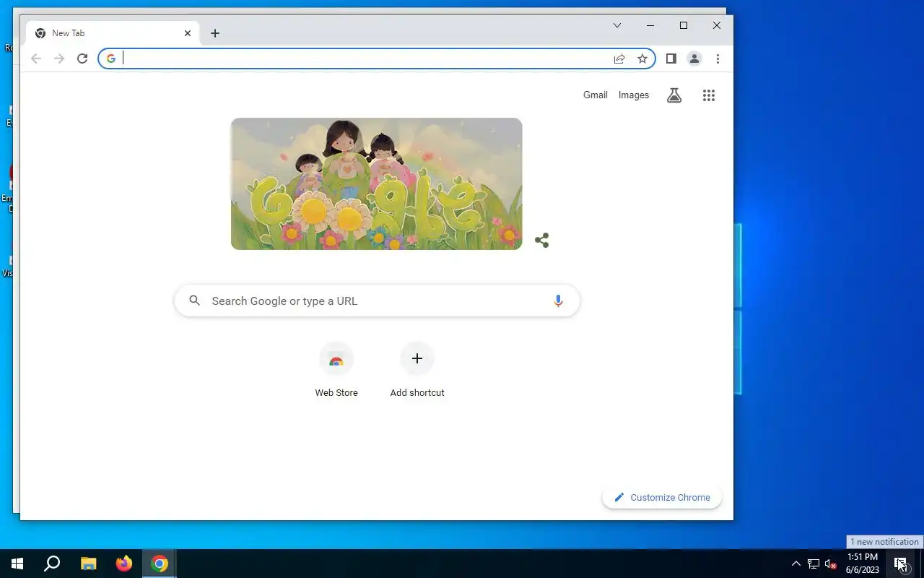Open the Action Center notification icon

coord(901,564)
